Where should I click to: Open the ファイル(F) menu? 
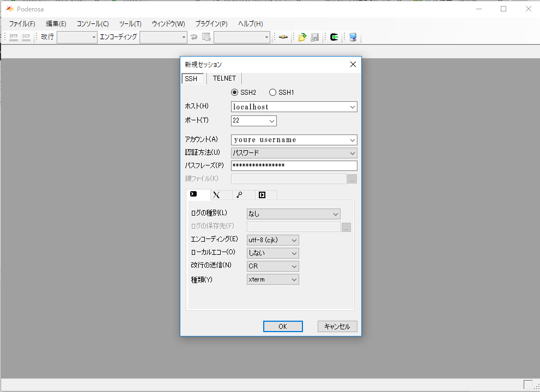point(22,24)
